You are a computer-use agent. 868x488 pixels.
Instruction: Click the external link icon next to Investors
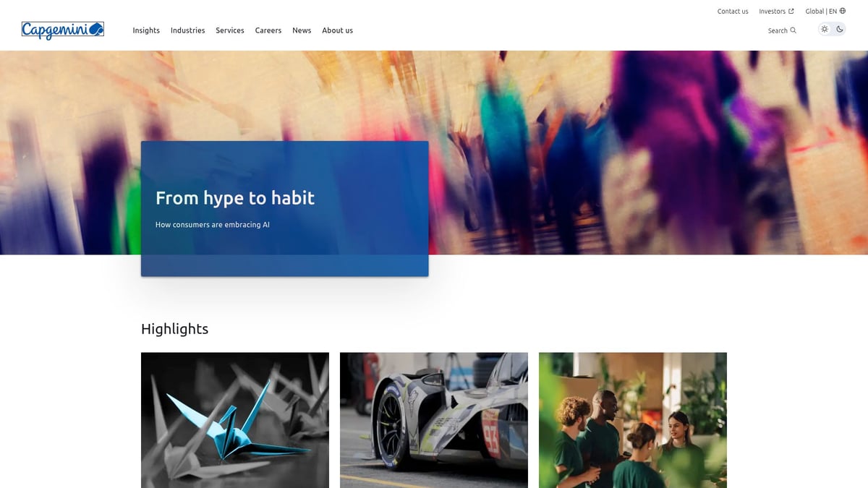point(791,11)
